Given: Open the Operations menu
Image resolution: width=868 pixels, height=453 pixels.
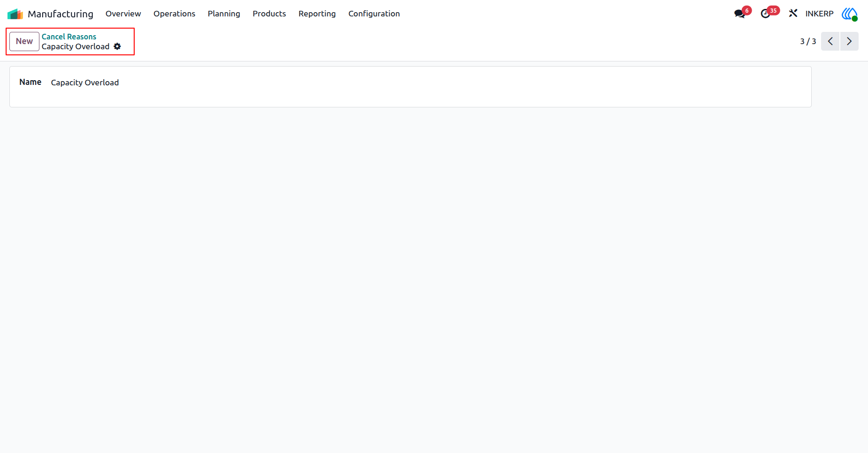Looking at the screenshot, I should click(x=175, y=14).
